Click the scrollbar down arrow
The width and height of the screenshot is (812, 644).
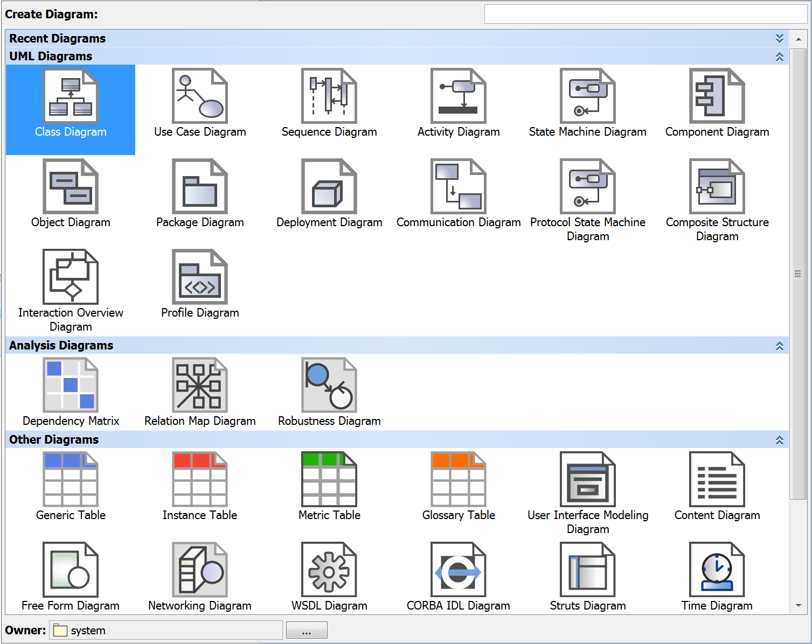799,606
